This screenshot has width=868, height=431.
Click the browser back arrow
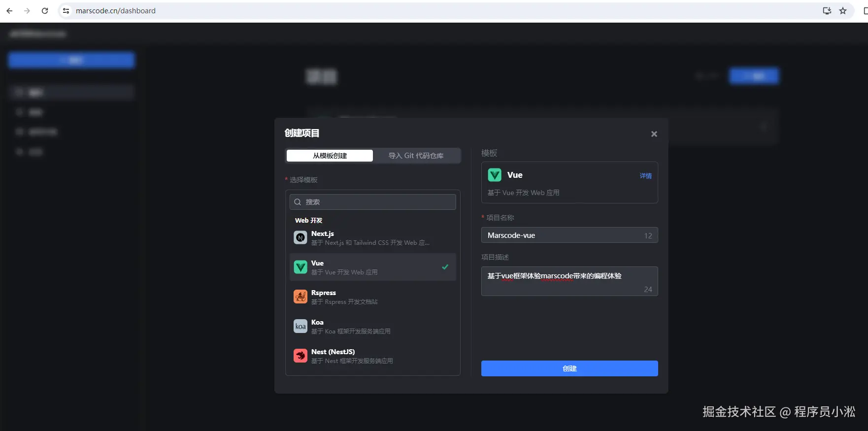pos(9,11)
